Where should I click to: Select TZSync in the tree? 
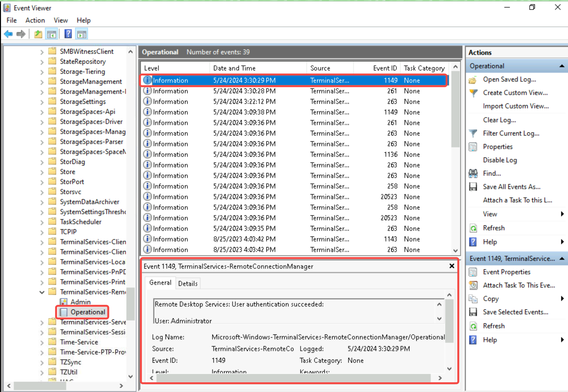tap(70, 362)
